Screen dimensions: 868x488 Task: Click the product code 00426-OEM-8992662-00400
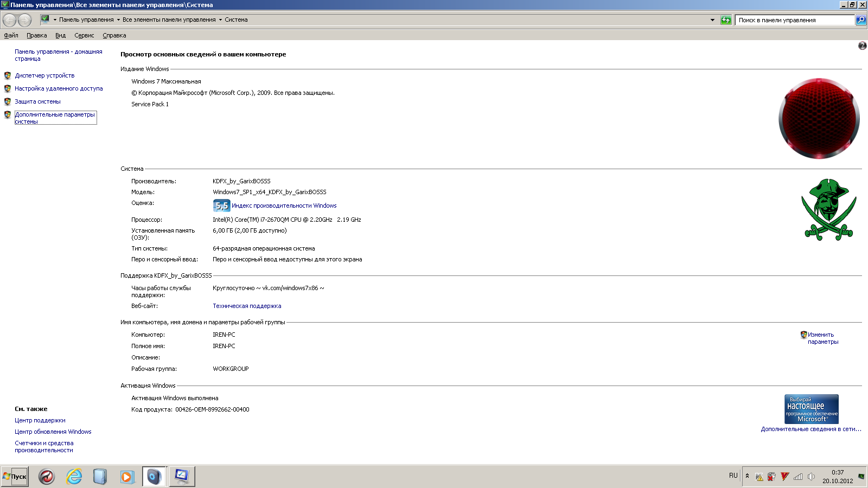[212, 409]
